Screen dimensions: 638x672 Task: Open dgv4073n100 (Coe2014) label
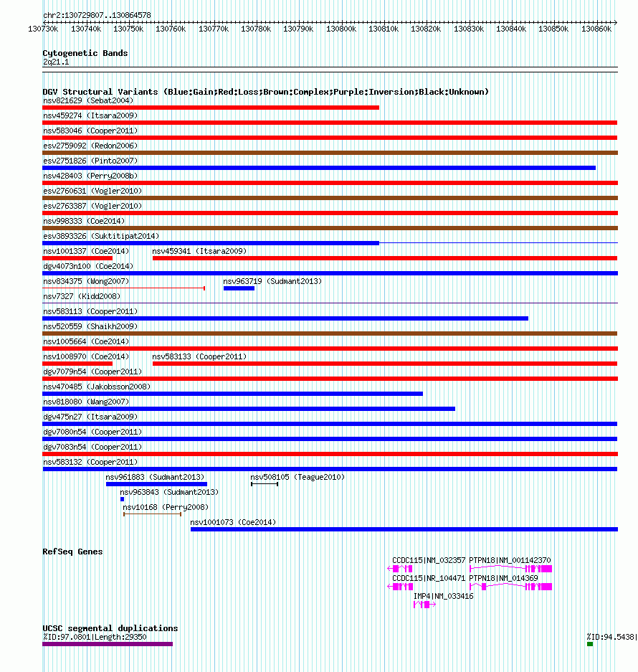click(88, 266)
